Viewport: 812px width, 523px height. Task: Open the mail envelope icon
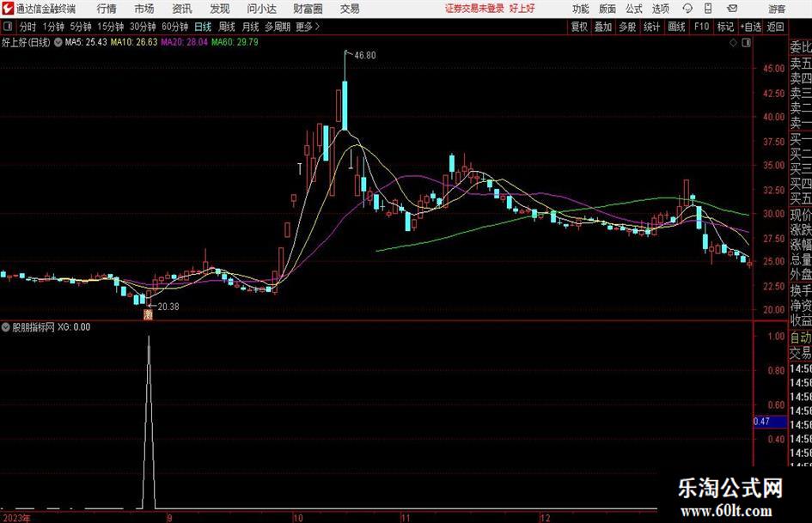coord(732,9)
